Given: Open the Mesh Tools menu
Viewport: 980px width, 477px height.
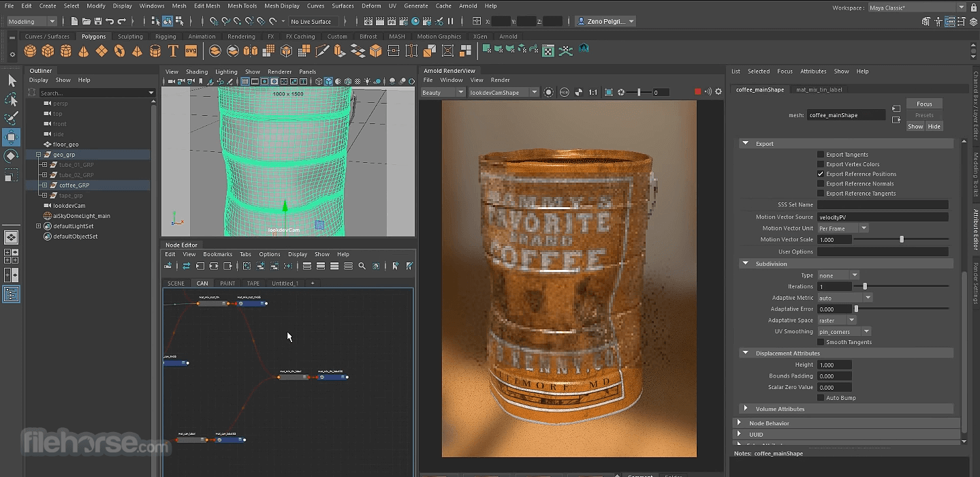Looking at the screenshot, I should pyautogui.click(x=242, y=5).
